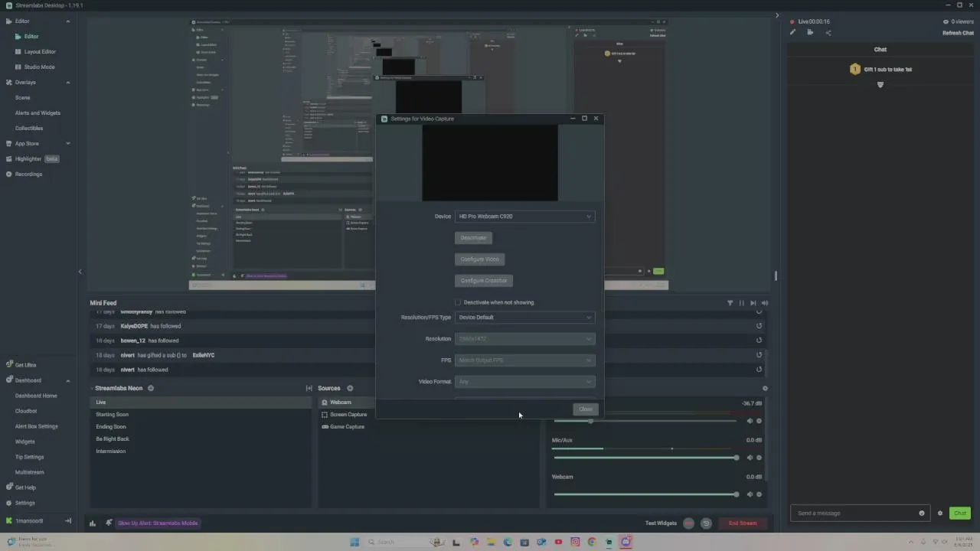
Task: Select the Screen Capture source
Action: coord(348,415)
